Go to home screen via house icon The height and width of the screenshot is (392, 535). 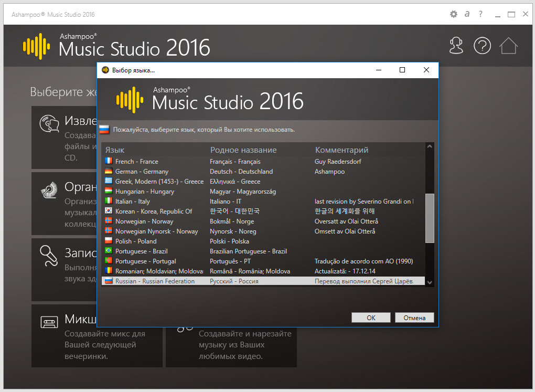pyautogui.click(x=508, y=46)
